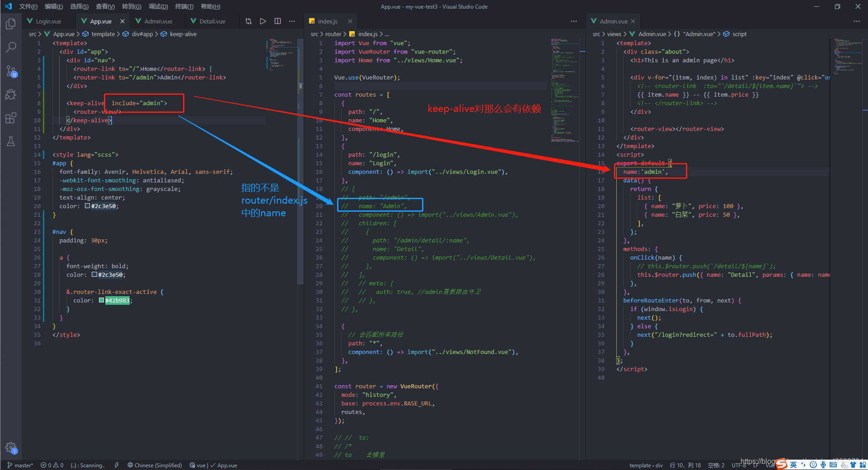Select the index.js tab
The width and height of the screenshot is (868, 470).
point(328,21)
